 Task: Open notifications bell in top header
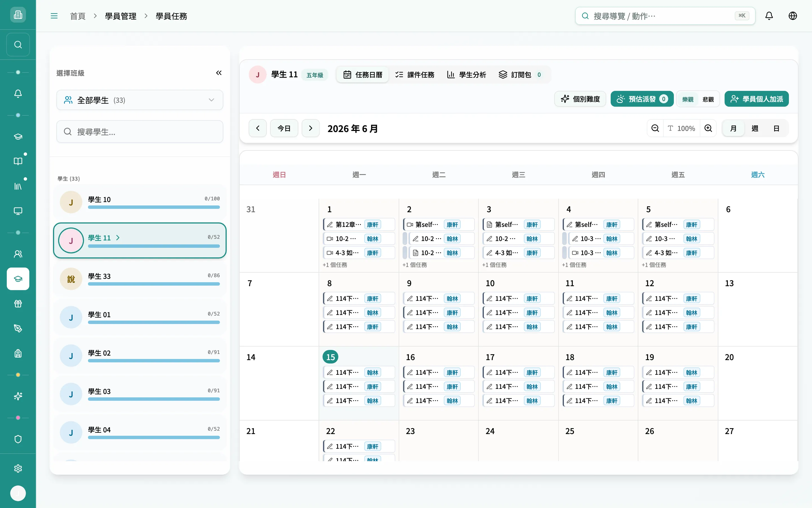pyautogui.click(x=769, y=16)
